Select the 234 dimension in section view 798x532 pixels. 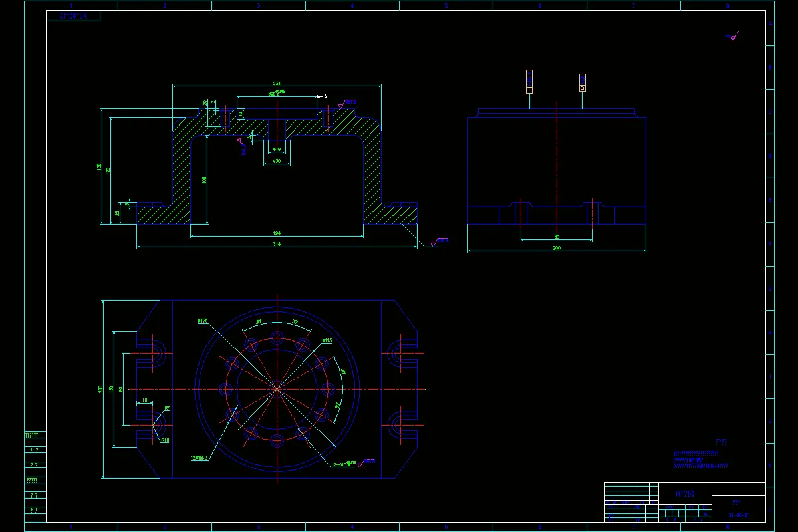(277, 83)
